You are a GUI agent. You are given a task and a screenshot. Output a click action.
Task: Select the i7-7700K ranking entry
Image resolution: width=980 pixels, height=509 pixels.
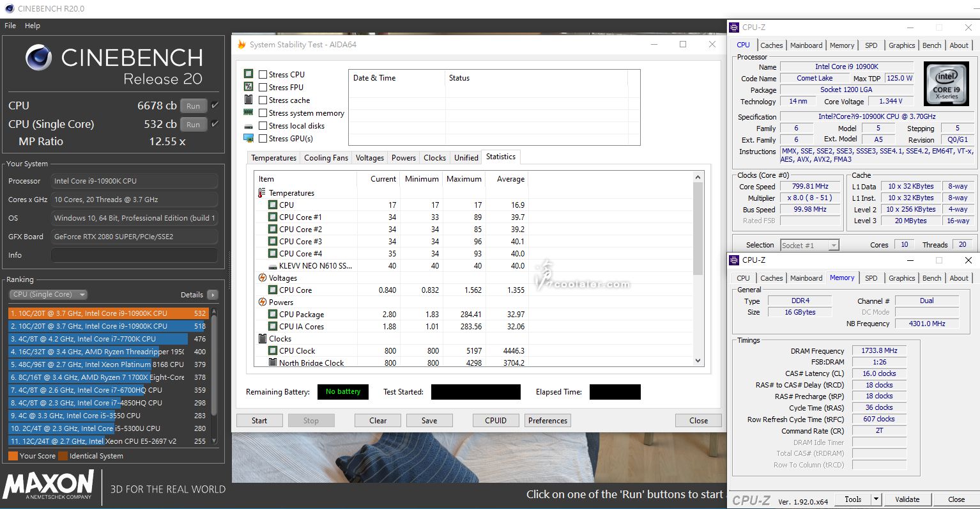pos(109,339)
